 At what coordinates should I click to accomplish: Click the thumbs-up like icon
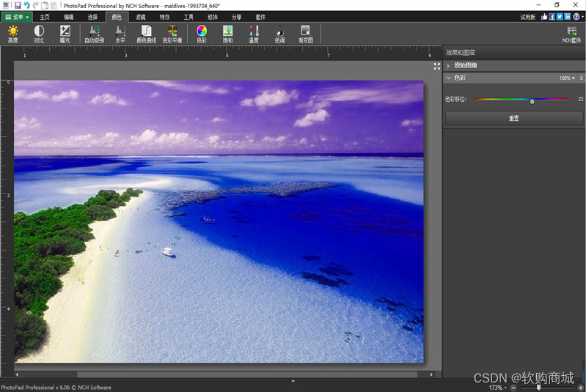pos(544,16)
